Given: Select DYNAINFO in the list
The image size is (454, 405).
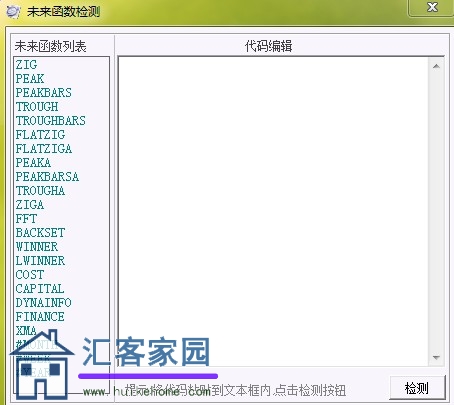Looking at the screenshot, I should tap(44, 302).
